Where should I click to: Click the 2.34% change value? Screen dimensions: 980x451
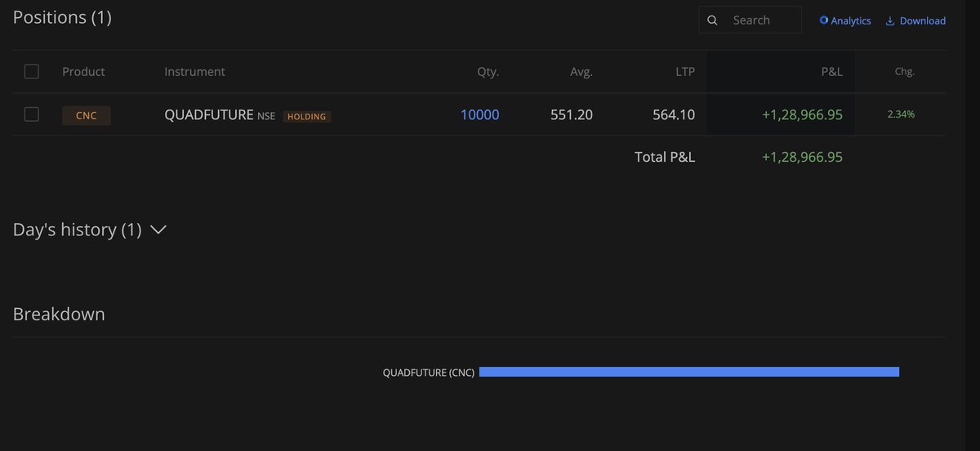901,115
